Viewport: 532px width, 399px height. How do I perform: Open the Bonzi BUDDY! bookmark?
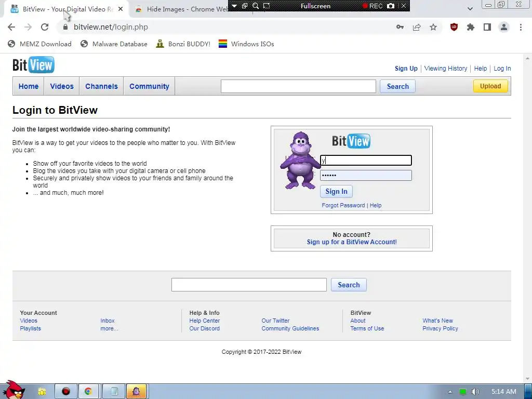pyautogui.click(x=183, y=44)
